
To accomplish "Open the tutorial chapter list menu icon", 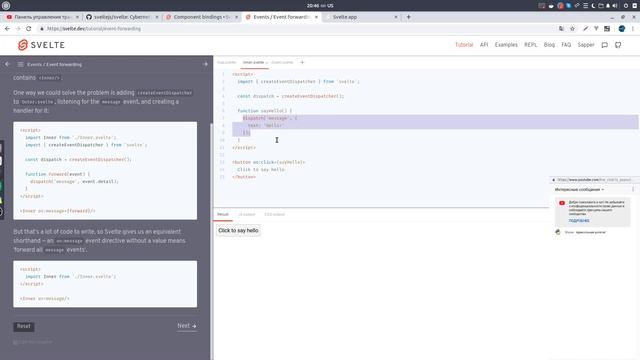I will (x=20, y=64).
